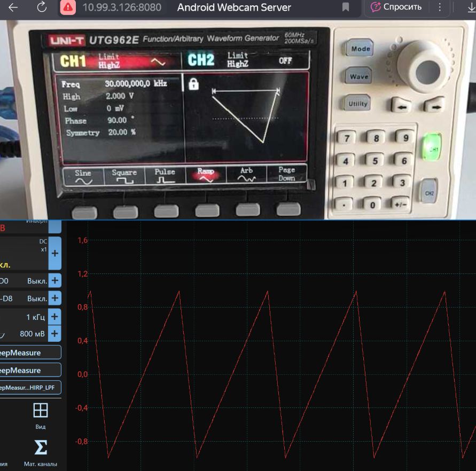
Task: Bookmark this page with the bookmark icon
Action: (x=346, y=7)
